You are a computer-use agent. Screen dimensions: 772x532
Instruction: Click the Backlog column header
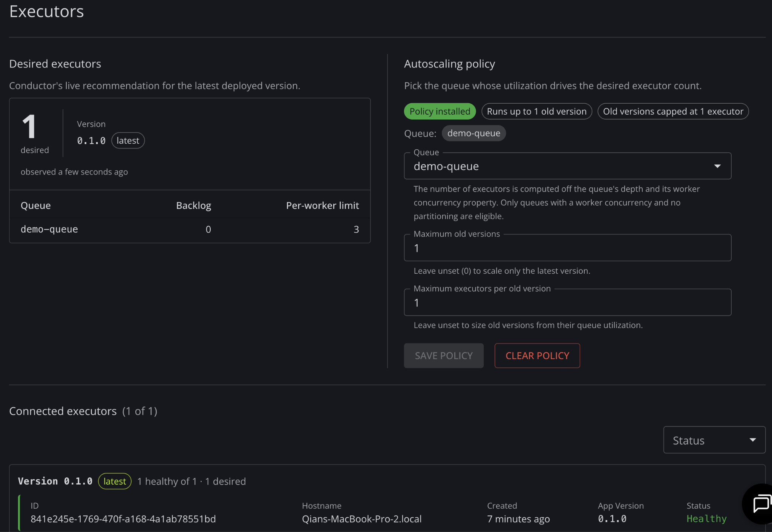tap(193, 205)
